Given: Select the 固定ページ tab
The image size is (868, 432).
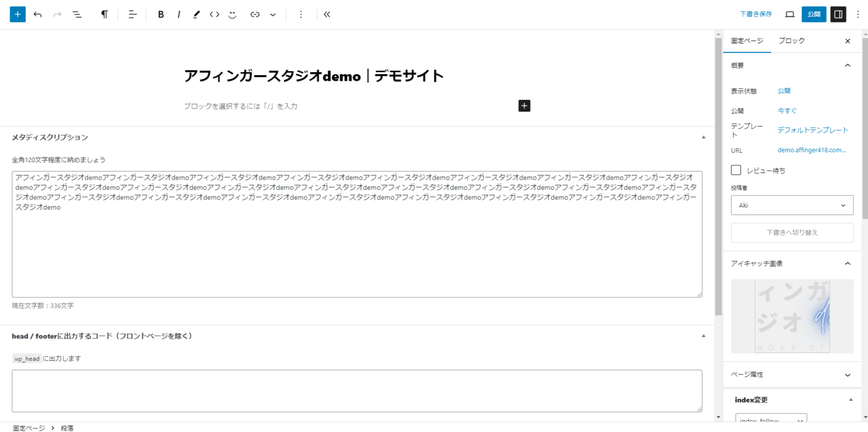Looking at the screenshot, I should [747, 41].
